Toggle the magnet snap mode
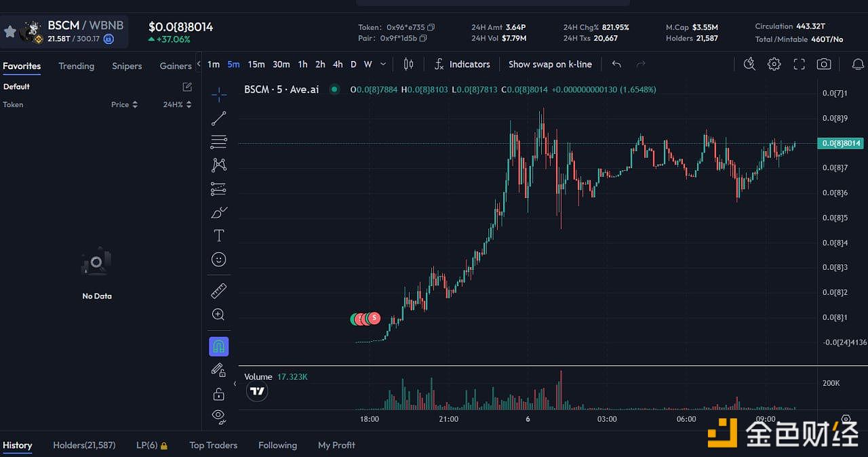 click(x=218, y=346)
